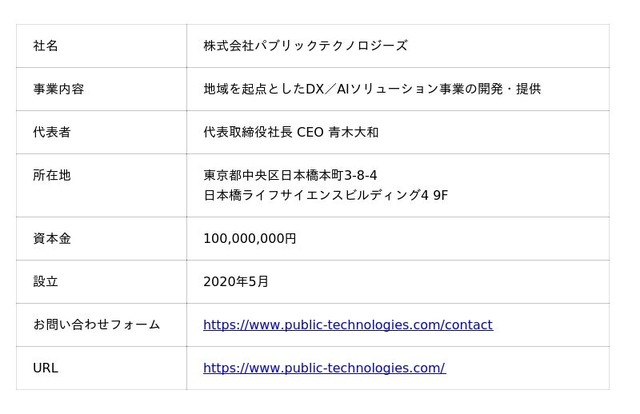
Task: Click the URL label cell
Action: 45,368
